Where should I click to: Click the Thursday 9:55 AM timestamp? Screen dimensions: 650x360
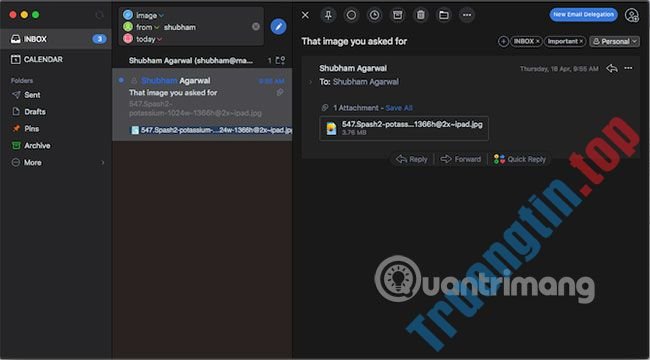(559, 69)
